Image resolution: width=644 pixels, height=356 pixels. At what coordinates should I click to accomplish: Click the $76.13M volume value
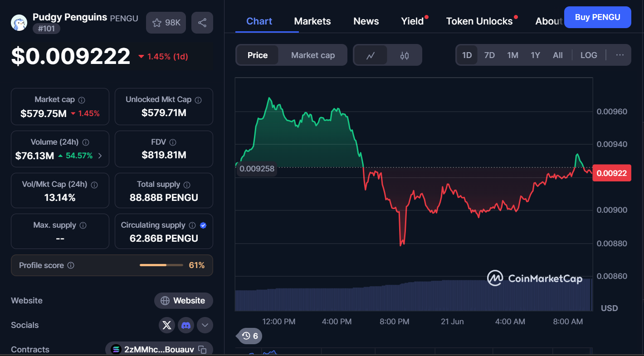coord(34,156)
